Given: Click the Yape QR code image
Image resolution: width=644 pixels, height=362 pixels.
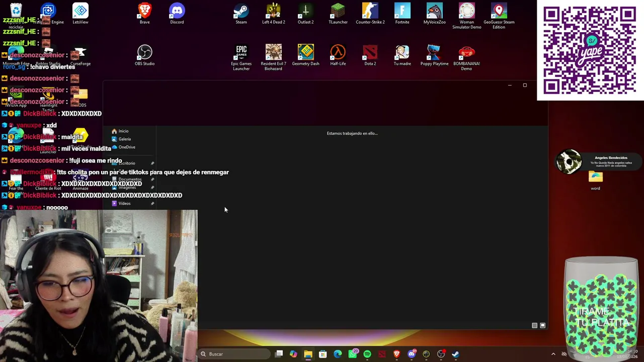Looking at the screenshot, I should click(x=590, y=50).
